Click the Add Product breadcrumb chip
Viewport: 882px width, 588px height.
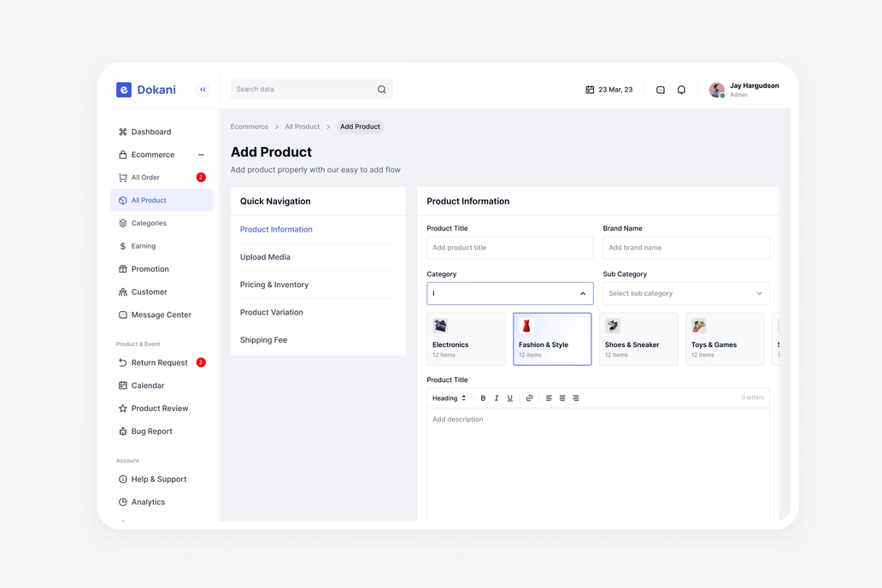coord(360,126)
